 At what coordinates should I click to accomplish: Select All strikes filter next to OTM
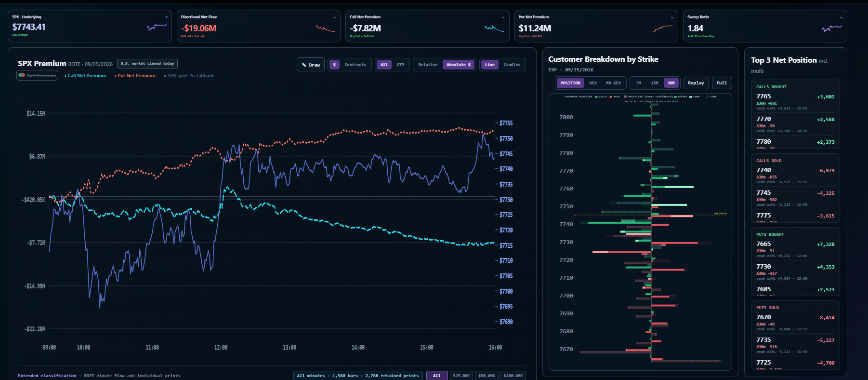[x=384, y=65]
